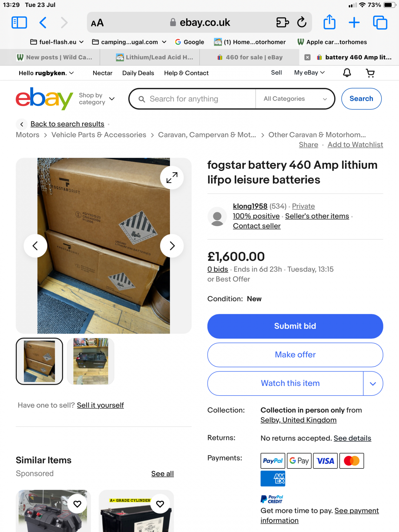Open Shop by category menu
Viewport: 399px width, 532px height.
pos(97,99)
